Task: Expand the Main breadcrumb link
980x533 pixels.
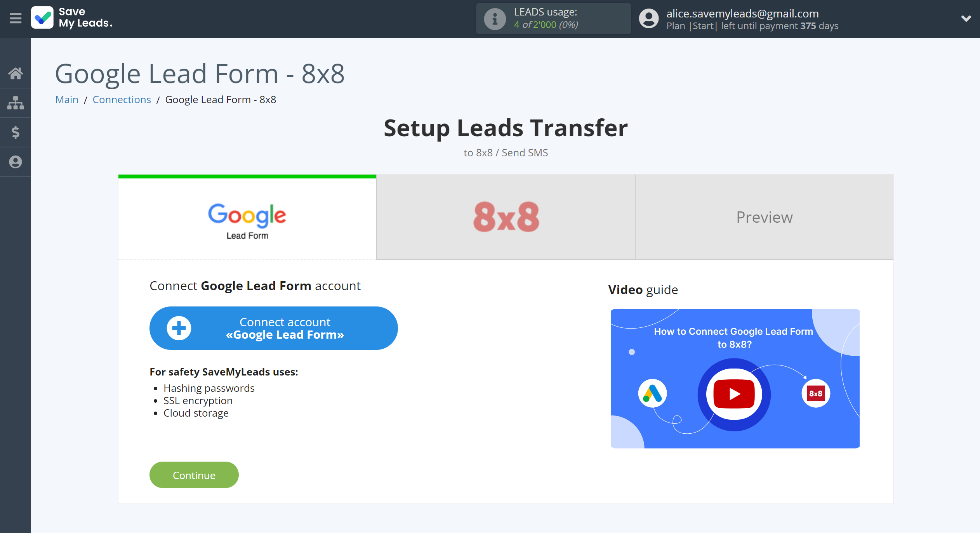Action: (x=66, y=99)
